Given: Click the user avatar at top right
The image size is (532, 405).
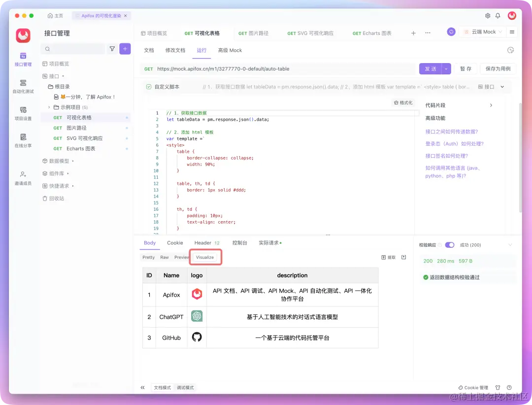Looking at the screenshot, I should [512, 16].
